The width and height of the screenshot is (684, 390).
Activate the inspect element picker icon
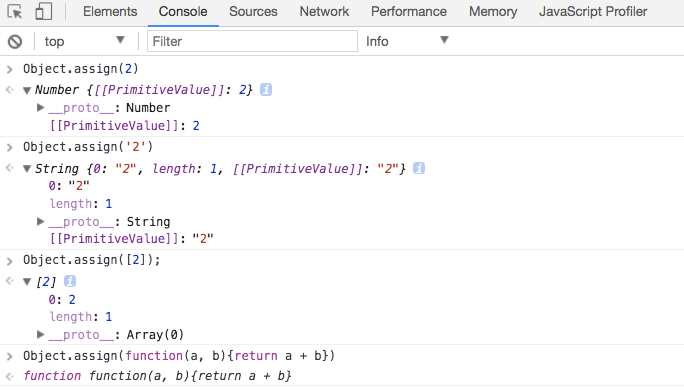(x=15, y=11)
